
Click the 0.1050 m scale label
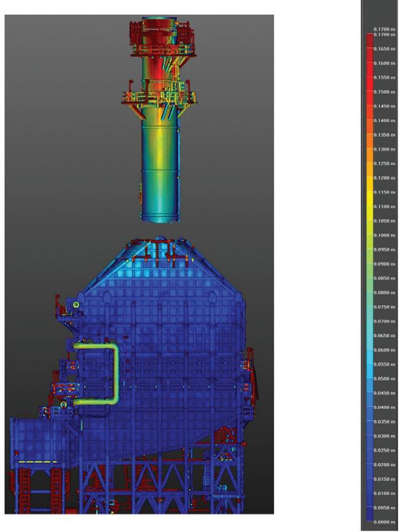point(384,221)
